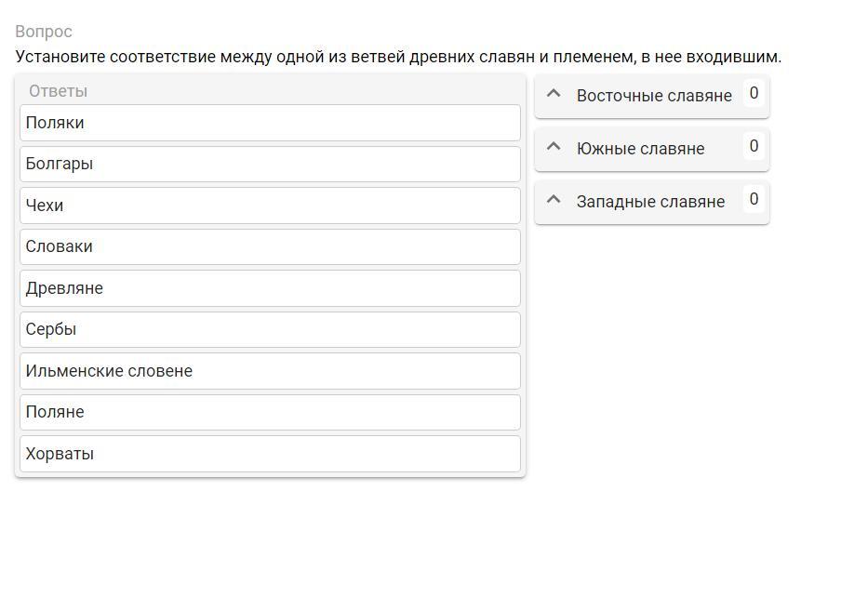The image size is (868, 597).
Task: Select the Древляне answer card
Action: [x=270, y=288]
